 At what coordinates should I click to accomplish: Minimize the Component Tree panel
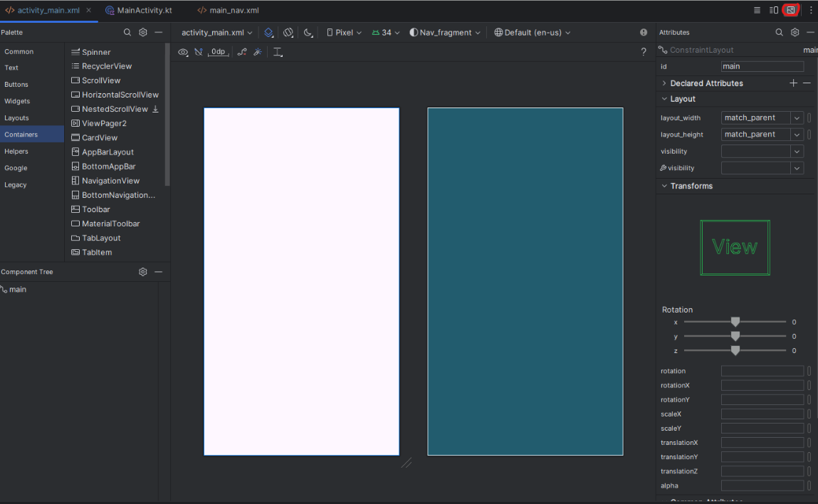click(159, 272)
